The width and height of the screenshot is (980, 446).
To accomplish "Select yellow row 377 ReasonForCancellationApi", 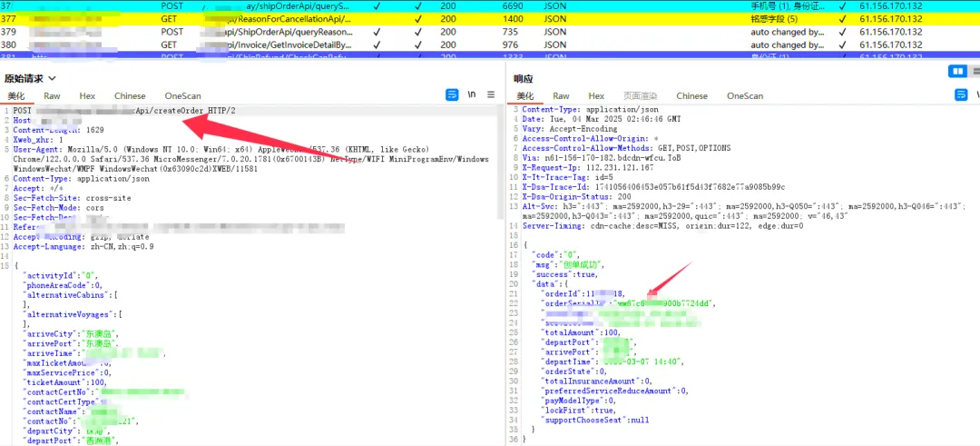I will (490, 19).
